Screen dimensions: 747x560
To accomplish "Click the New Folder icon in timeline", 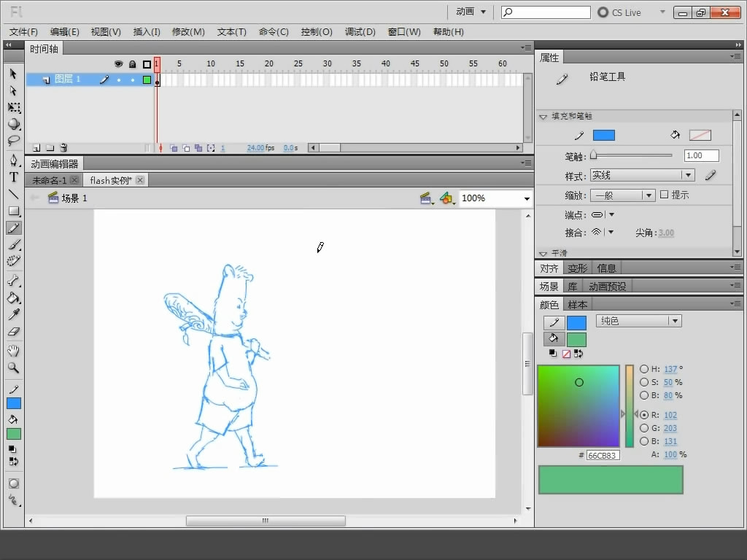I will click(50, 148).
